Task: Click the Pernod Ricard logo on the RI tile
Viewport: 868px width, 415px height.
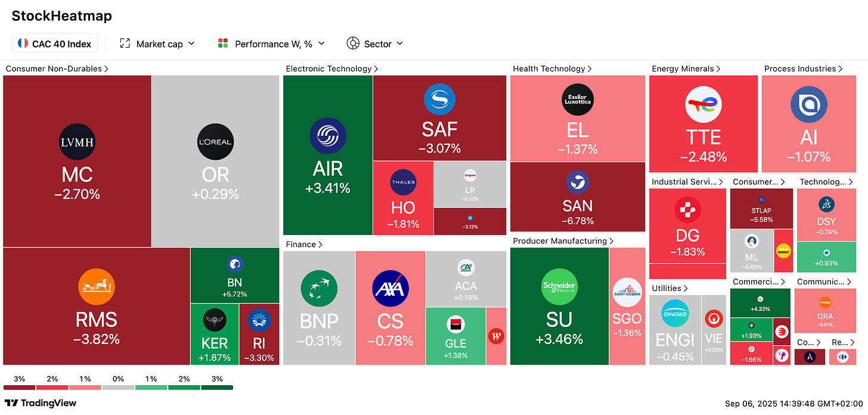Action: point(259,320)
